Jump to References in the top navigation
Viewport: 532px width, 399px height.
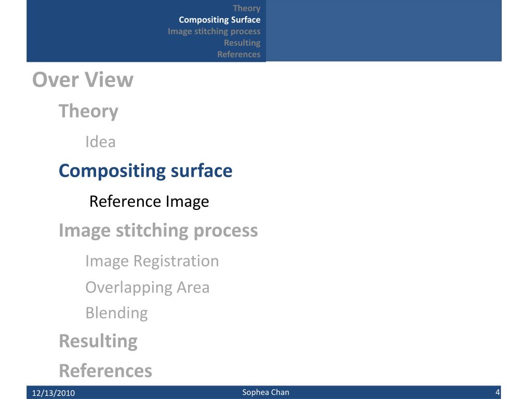click(x=238, y=54)
